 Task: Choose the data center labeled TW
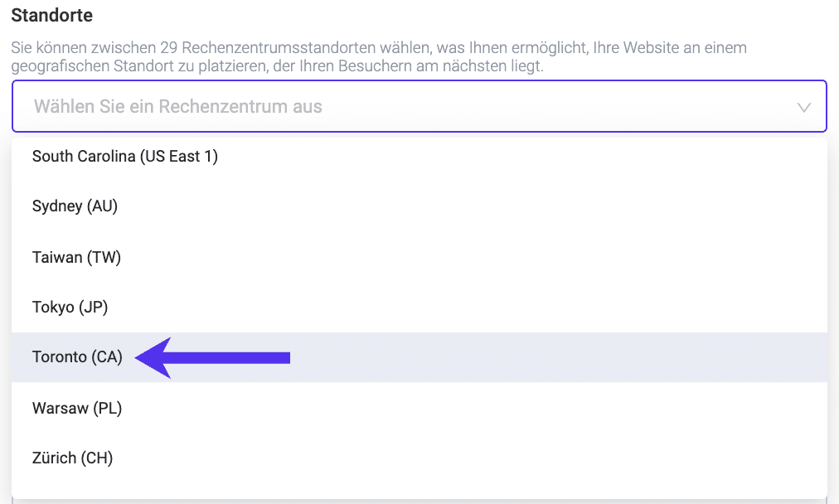[77, 257]
